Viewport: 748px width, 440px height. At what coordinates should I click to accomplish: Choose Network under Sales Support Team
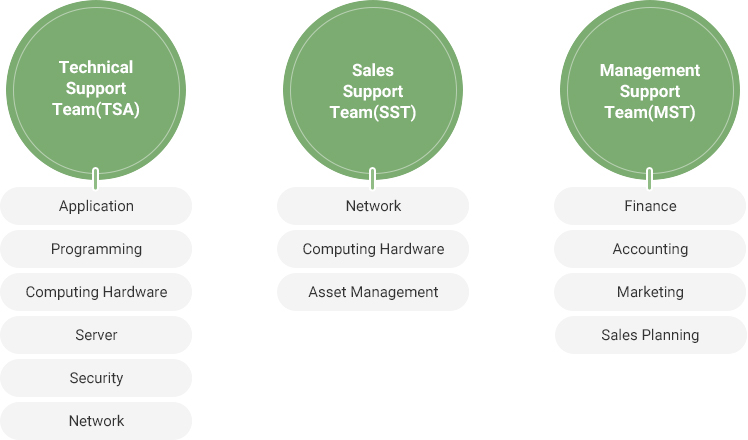coord(373,206)
